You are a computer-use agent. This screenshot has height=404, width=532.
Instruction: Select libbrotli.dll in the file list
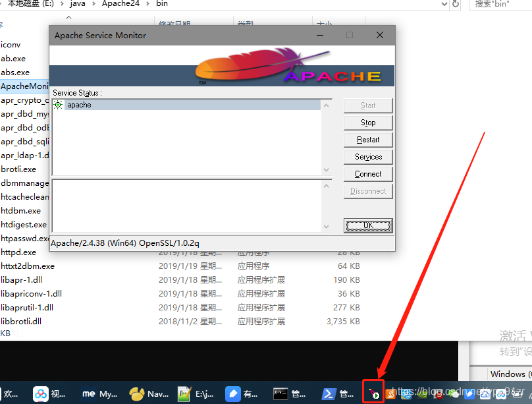click(x=21, y=322)
